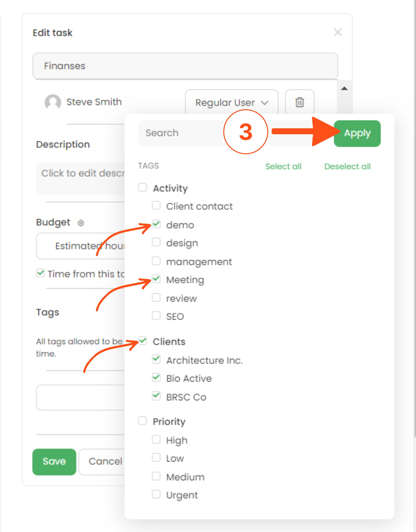Uncheck the demo tag
This screenshot has height=532, width=416.
pos(156,224)
